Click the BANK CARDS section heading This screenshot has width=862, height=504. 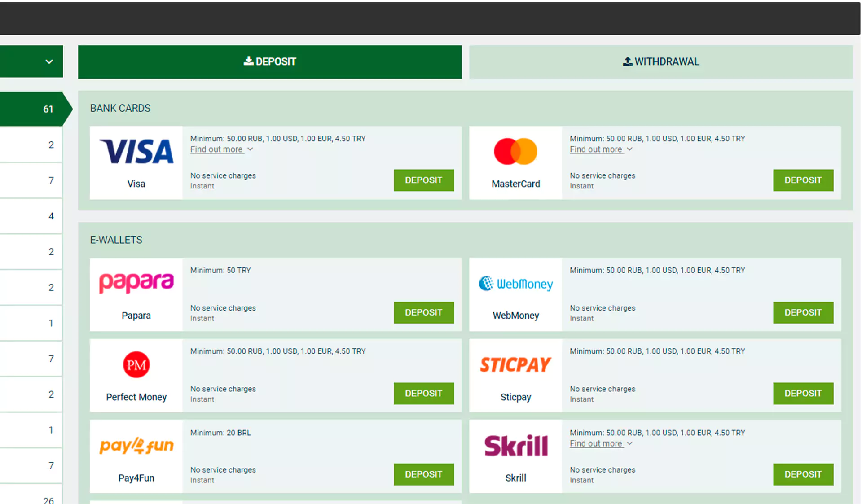[120, 108]
